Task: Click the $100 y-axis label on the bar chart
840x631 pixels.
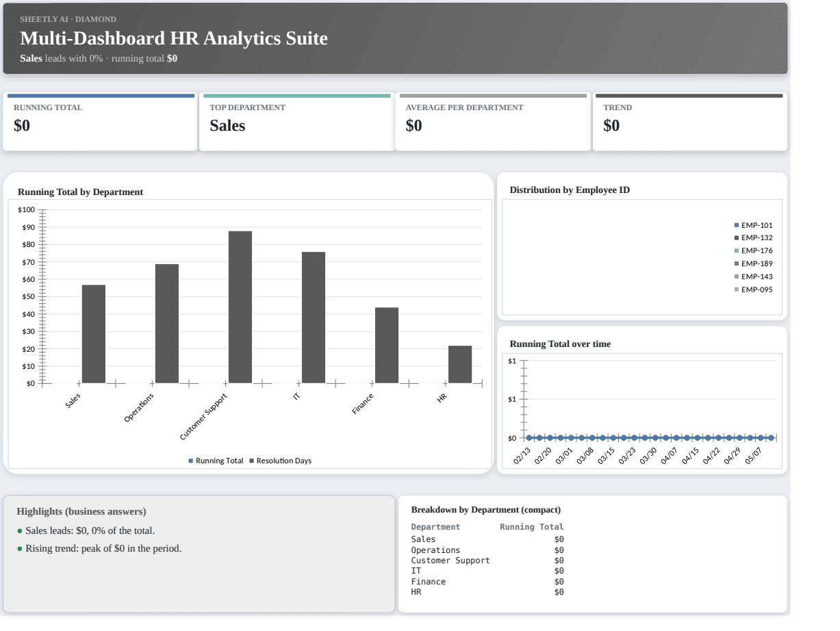Action: [26, 209]
